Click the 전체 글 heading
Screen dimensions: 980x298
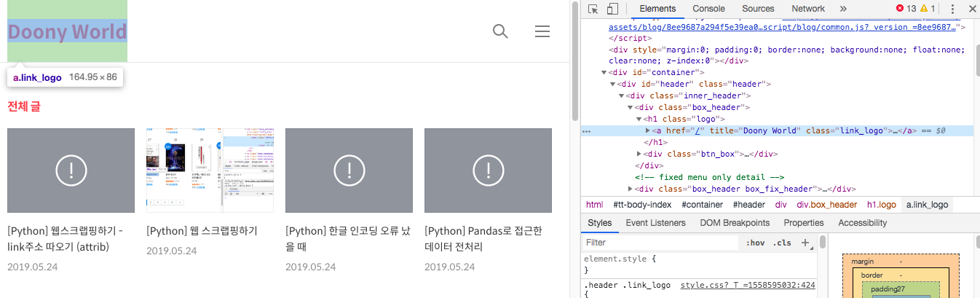(x=23, y=106)
